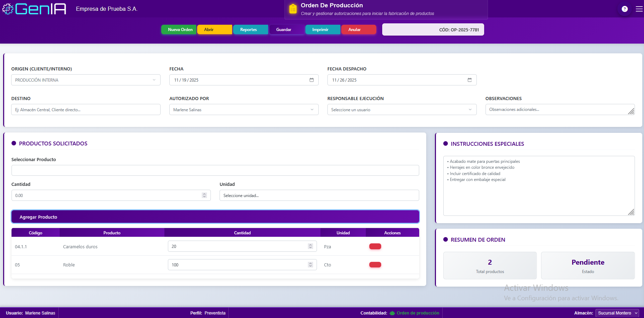Open the hamburger menu in top-right corner
644x318 pixels.
pyautogui.click(x=639, y=9)
